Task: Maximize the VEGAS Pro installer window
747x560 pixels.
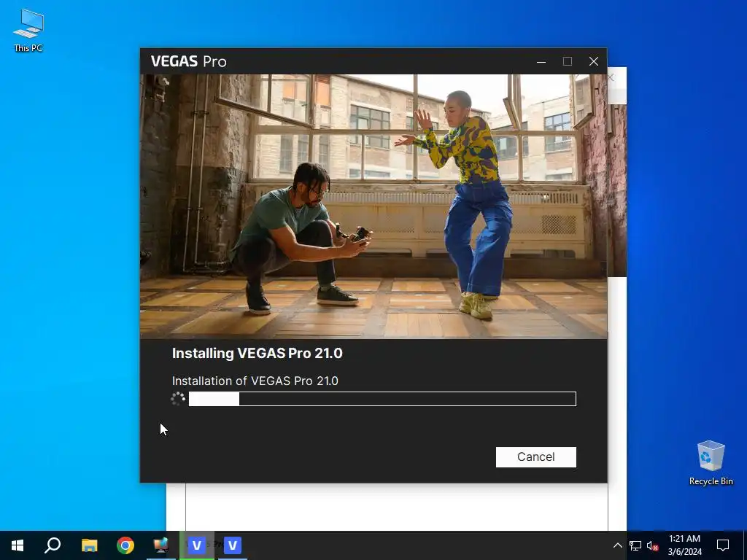Action: 568,61
